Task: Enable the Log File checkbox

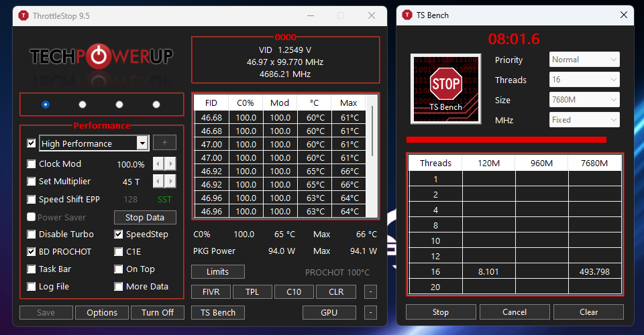Action: 32,286
